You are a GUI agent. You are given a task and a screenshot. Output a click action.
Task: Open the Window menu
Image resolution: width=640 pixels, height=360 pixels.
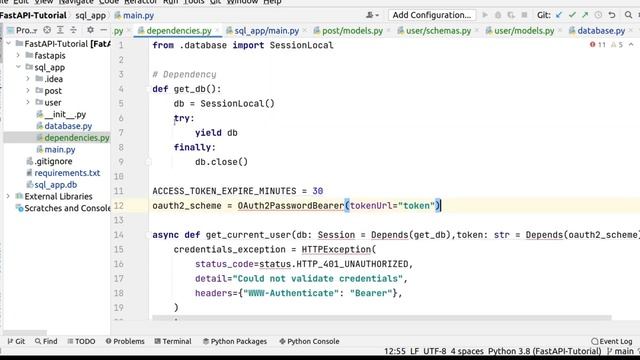point(242,2)
